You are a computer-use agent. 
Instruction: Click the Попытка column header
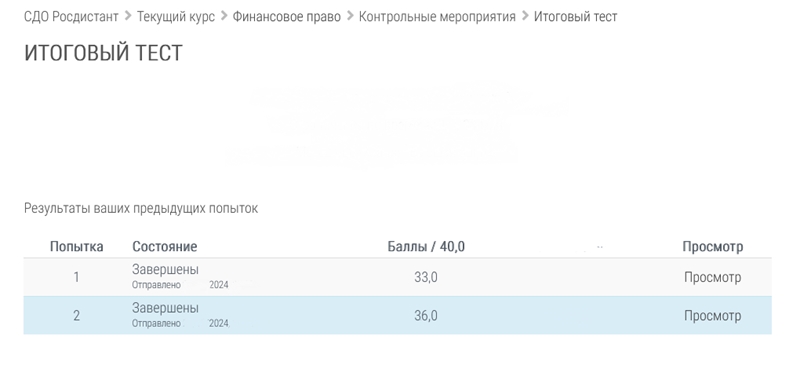click(x=77, y=247)
